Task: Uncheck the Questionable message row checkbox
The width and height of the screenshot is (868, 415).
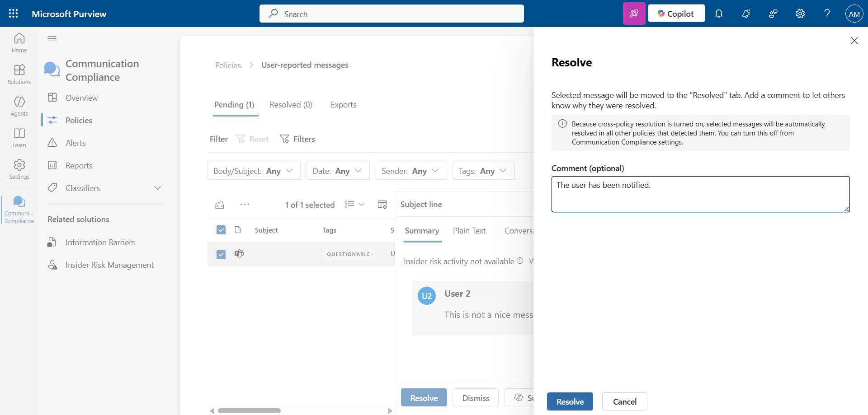Action: pyautogui.click(x=221, y=254)
